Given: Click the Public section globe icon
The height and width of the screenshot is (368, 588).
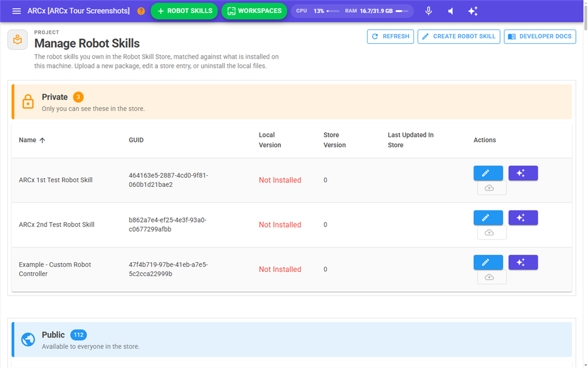Looking at the screenshot, I should click(28, 339).
